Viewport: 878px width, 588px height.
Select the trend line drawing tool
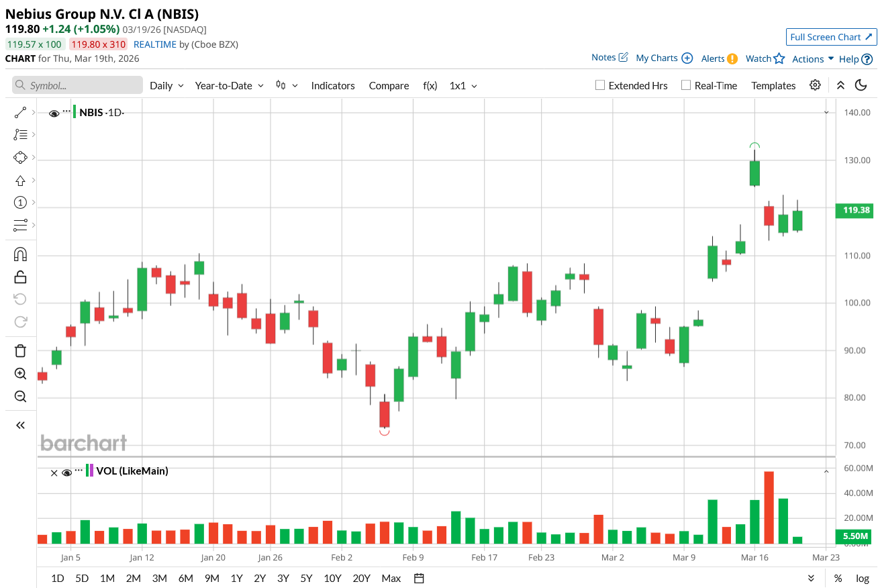[20, 113]
